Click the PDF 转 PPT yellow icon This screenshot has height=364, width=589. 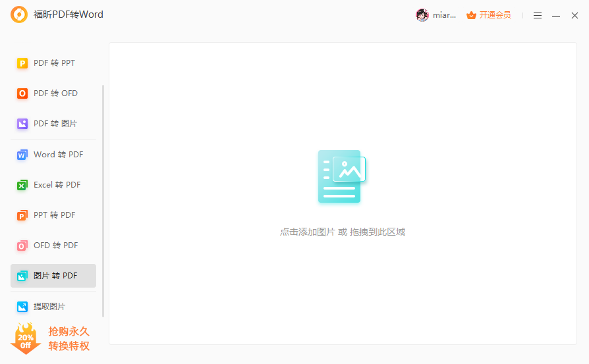(x=22, y=63)
